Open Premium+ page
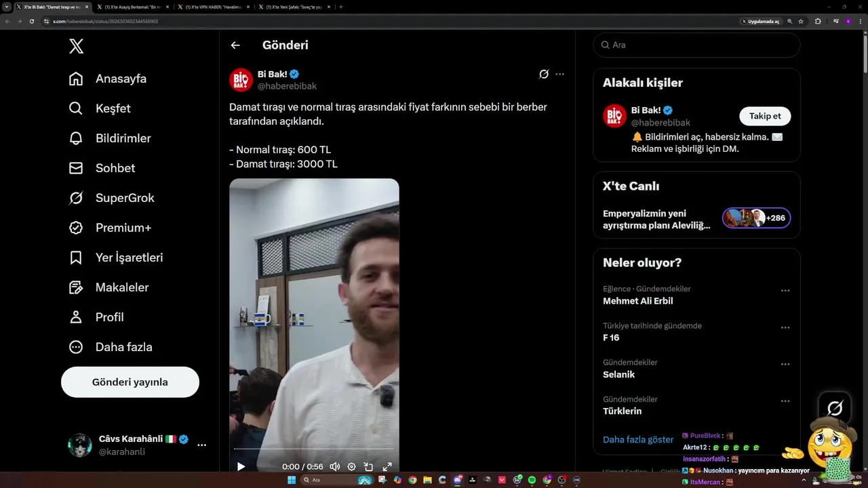The image size is (868, 488). pyautogui.click(x=110, y=228)
